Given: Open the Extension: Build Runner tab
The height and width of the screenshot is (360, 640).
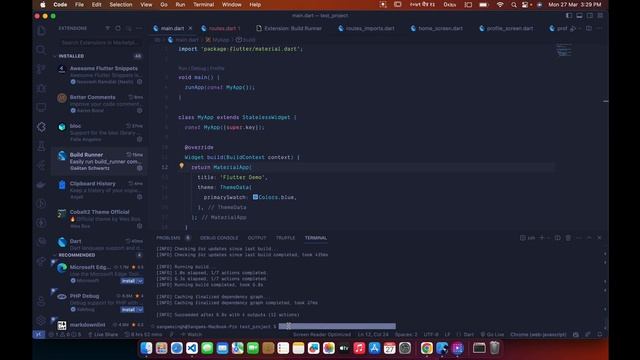Looking at the screenshot, I should (289, 28).
